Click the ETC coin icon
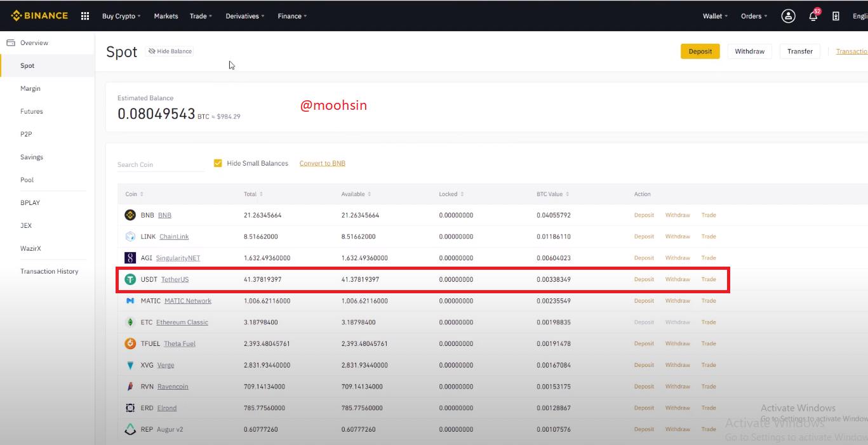 point(130,322)
